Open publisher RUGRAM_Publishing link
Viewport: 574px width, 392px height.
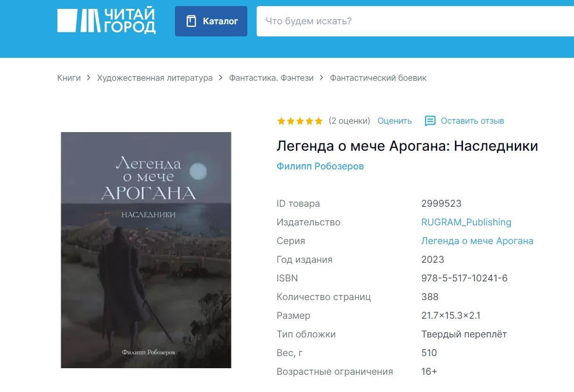pos(466,222)
